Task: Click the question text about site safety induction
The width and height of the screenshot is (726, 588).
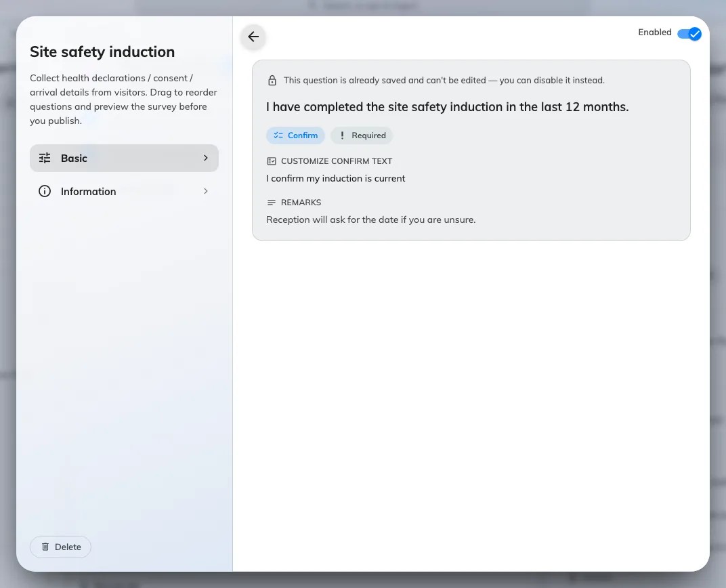Action: click(447, 107)
